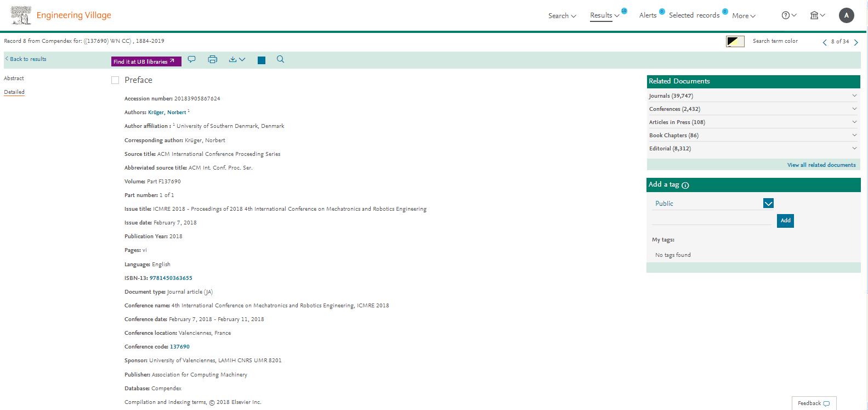
Task: Click the tag name input field
Action: (x=712, y=220)
